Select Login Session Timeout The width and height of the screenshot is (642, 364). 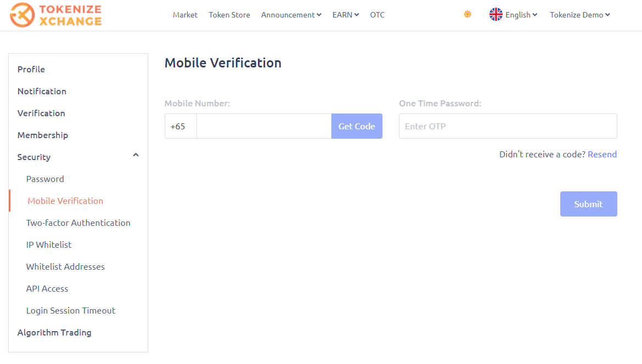pyautogui.click(x=71, y=311)
